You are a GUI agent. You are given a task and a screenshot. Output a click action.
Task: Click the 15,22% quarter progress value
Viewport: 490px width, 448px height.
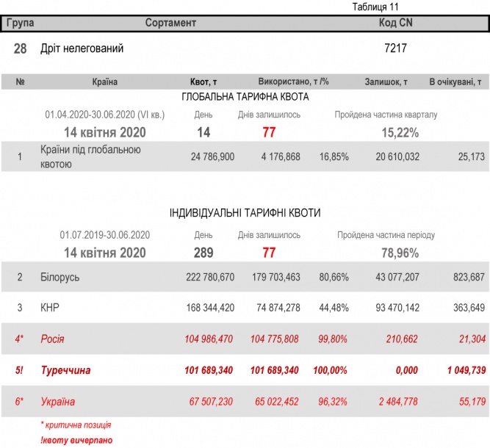400,133
